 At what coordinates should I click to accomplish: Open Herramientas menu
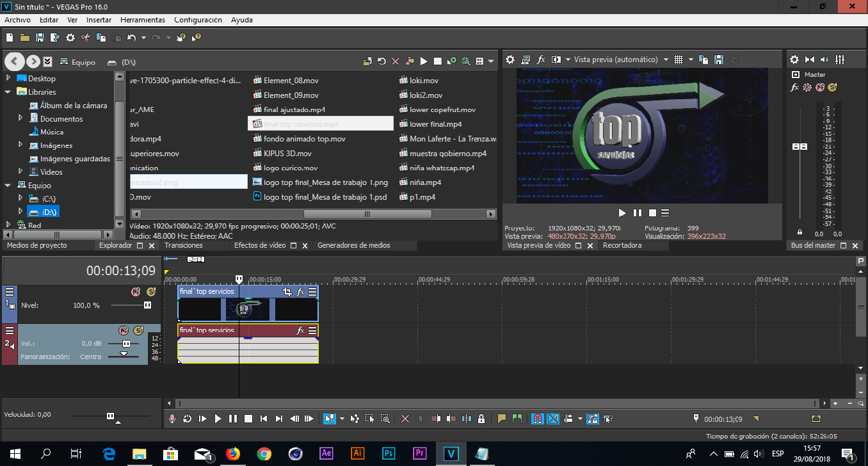click(143, 20)
